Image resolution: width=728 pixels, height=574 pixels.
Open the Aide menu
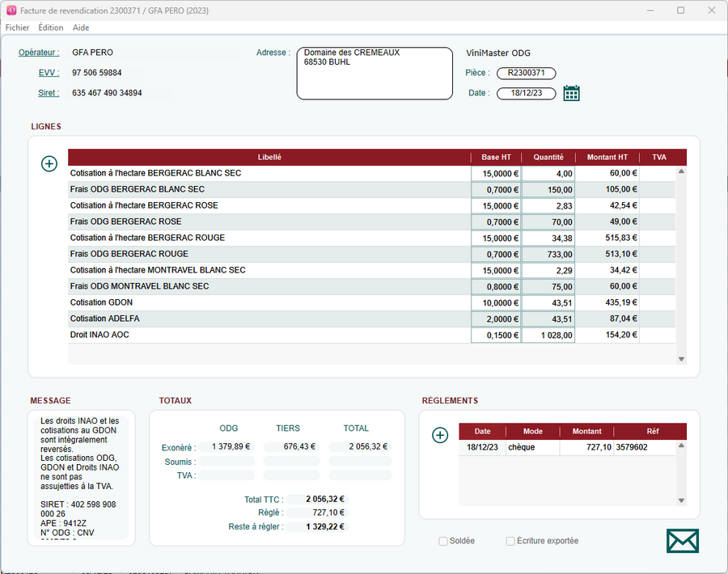pos(81,27)
